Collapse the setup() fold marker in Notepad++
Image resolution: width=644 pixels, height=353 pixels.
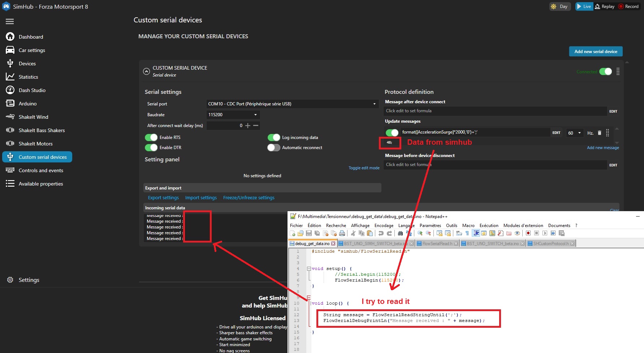309,269
